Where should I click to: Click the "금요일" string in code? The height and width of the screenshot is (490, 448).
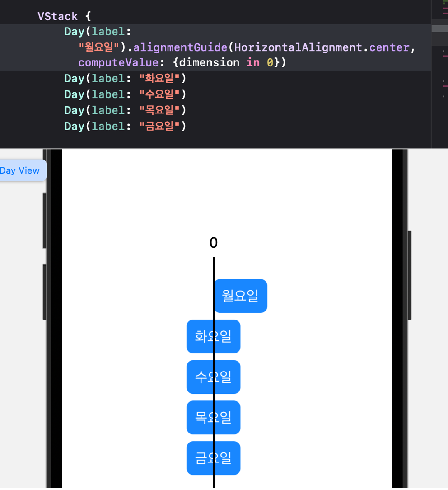point(159,126)
